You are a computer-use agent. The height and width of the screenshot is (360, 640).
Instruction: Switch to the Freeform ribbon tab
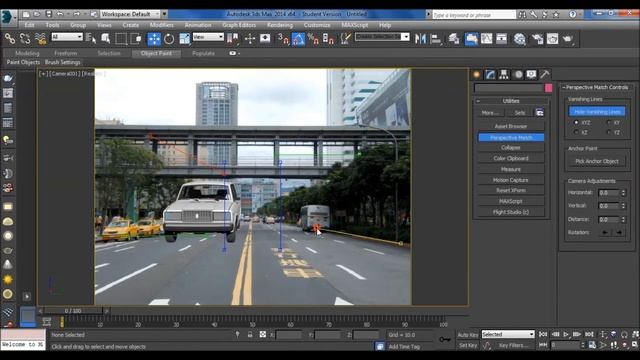pyautogui.click(x=66, y=53)
